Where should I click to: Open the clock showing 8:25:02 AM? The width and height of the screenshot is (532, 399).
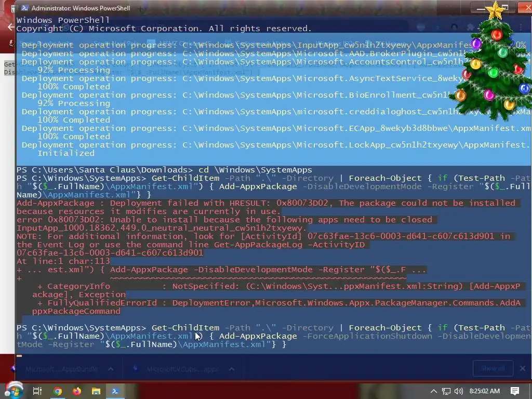tap(485, 391)
